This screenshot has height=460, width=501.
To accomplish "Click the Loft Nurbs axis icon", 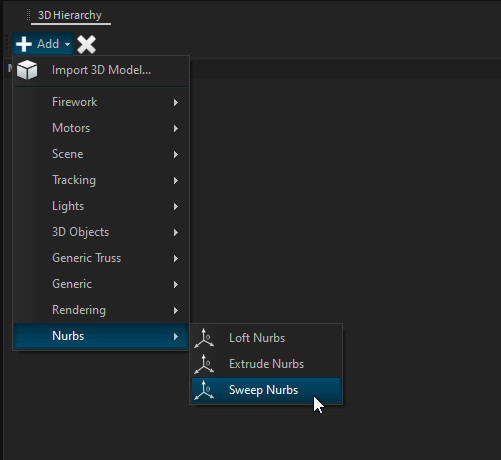I will coord(204,338).
